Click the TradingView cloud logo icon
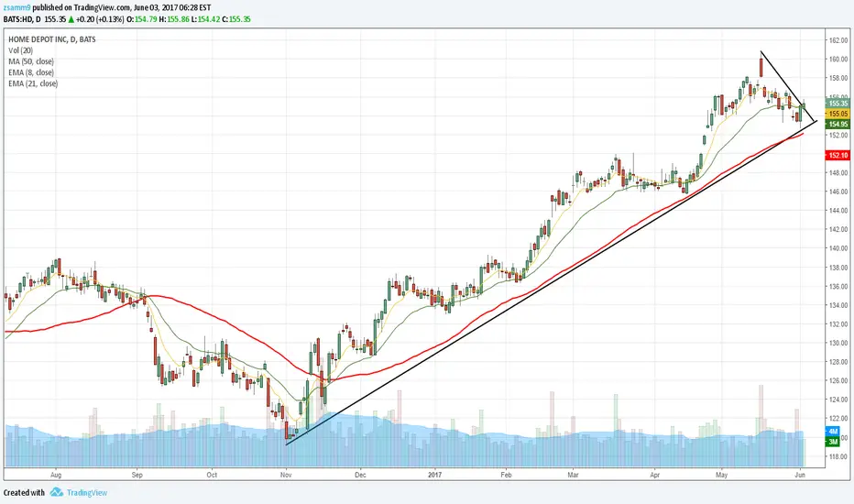The height and width of the screenshot is (504, 854). (57, 492)
